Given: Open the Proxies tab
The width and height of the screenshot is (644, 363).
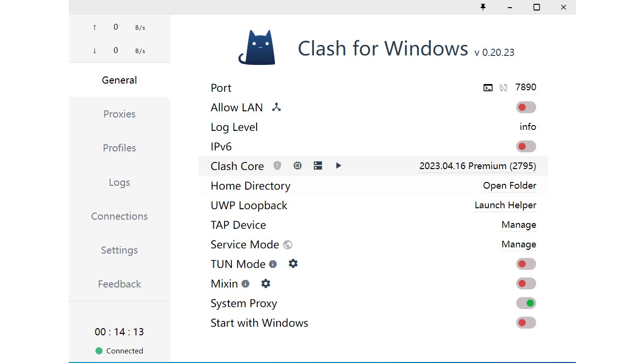Looking at the screenshot, I should coord(119,114).
